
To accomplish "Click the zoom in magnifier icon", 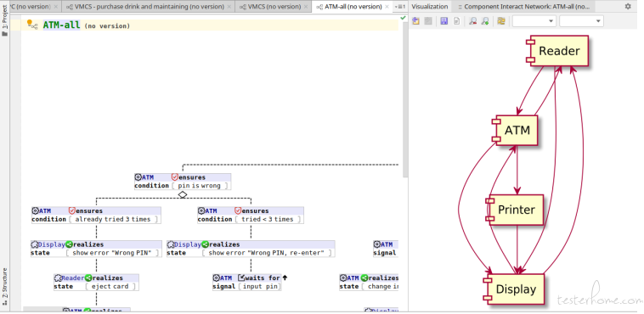I will pyautogui.click(x=485, y=21).
